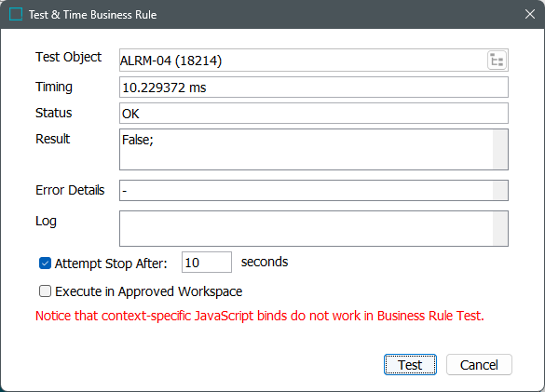Click inside the Status field showing OK
545x392 pixels.
[314, 114]
